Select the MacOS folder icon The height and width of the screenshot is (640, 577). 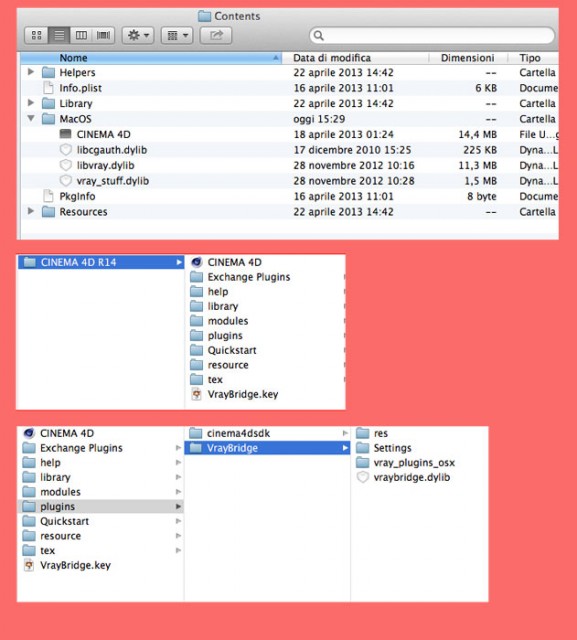point(48,119)
